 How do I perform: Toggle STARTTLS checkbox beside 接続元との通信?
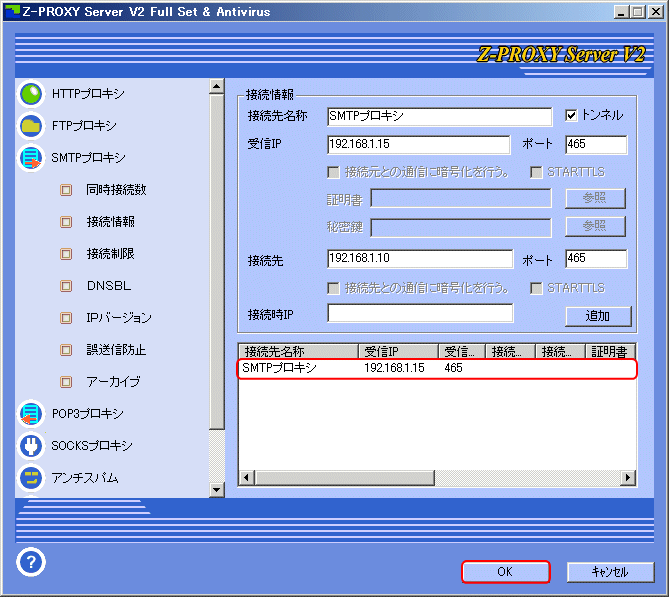[x=536, y=172]
